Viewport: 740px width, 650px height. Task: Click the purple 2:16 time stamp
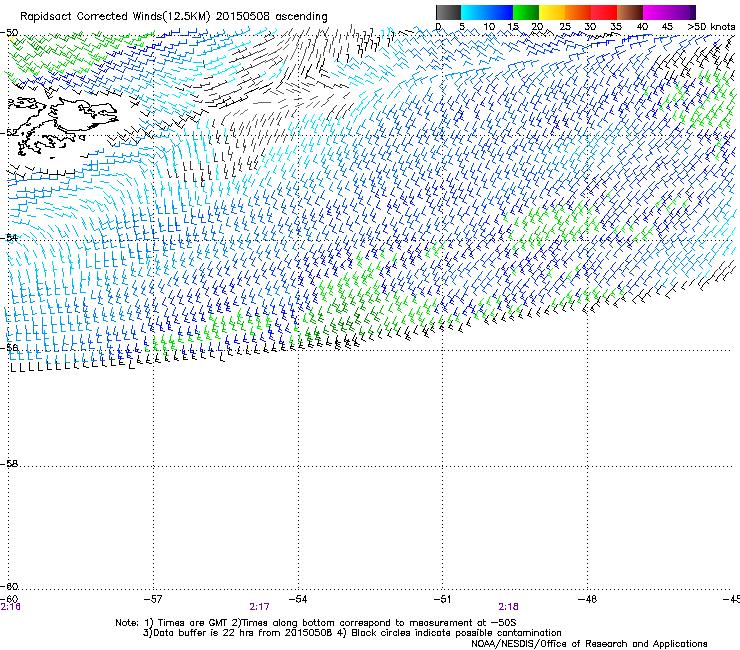click(10, 607)
